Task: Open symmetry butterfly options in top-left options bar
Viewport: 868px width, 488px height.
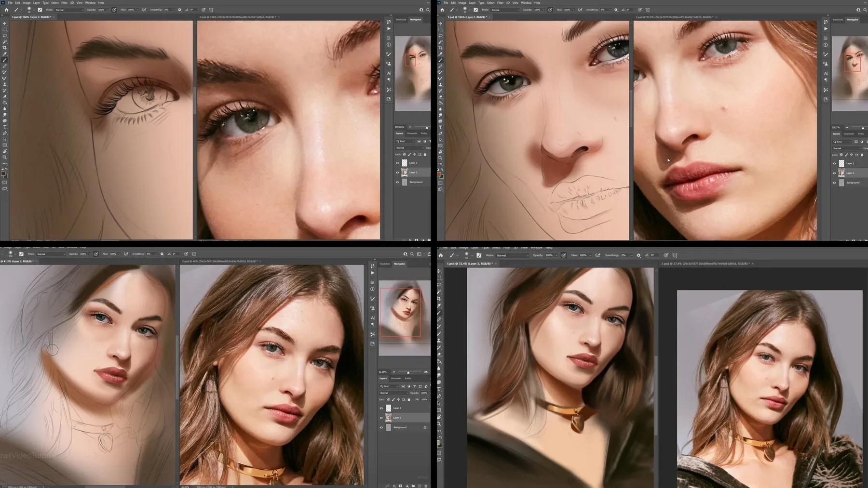Action: tap(211, 10)
